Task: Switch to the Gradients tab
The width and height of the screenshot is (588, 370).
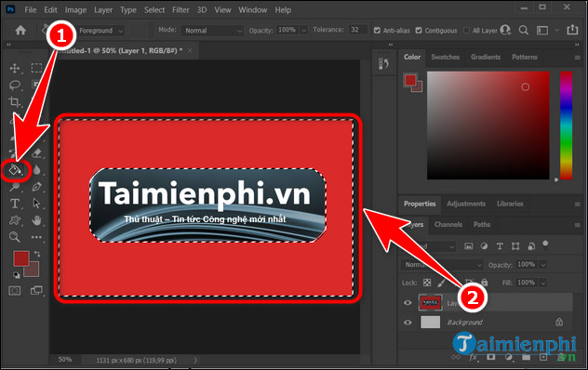Action: click(x=486, y=57)
